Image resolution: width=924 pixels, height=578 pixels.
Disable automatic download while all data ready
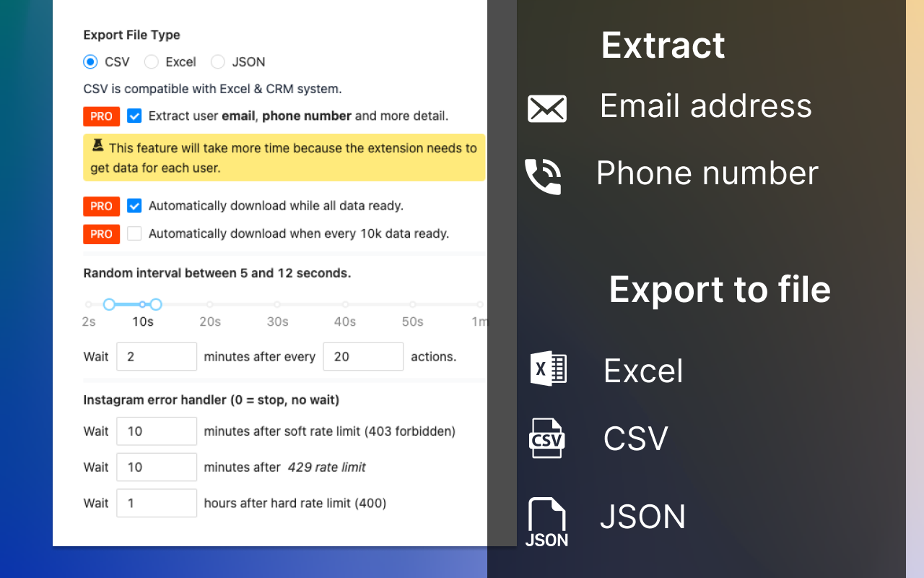tap(134, 206)
